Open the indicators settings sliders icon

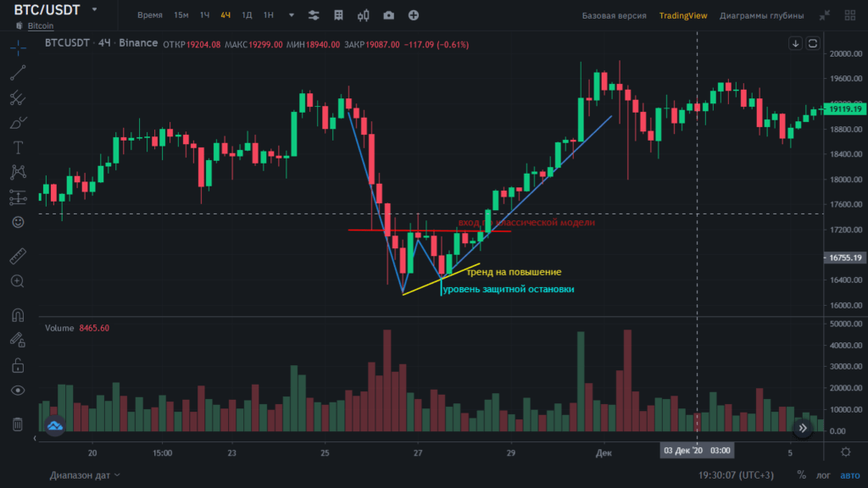coord(314,15)
